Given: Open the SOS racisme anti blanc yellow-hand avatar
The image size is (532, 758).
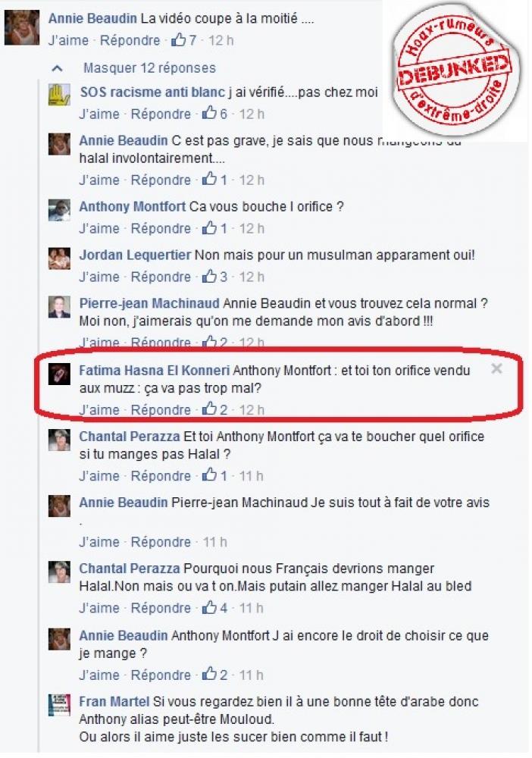Looking at the screenshot, I should click(59, 95).
